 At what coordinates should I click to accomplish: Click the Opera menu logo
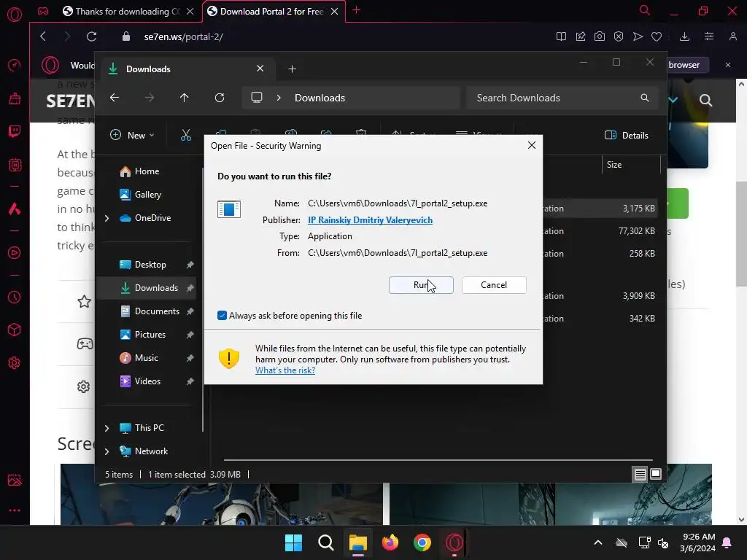pyautogui.click(x=15, y=15)
